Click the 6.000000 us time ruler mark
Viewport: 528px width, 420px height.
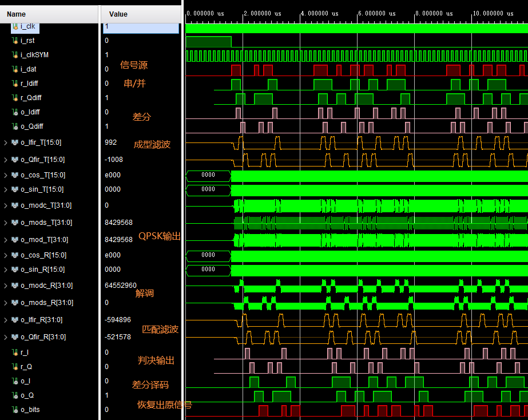tap(376, 14)
